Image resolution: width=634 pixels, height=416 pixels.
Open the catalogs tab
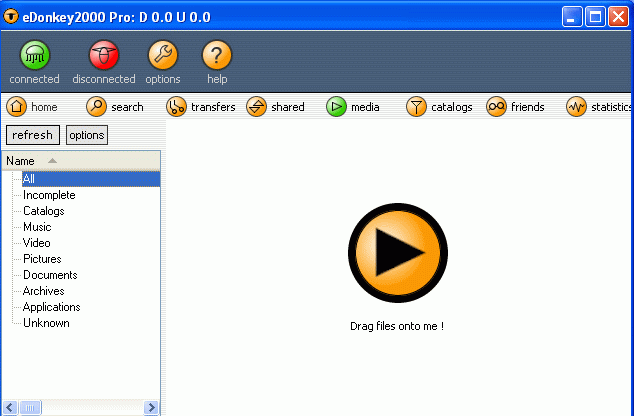(x=439, y=107)
